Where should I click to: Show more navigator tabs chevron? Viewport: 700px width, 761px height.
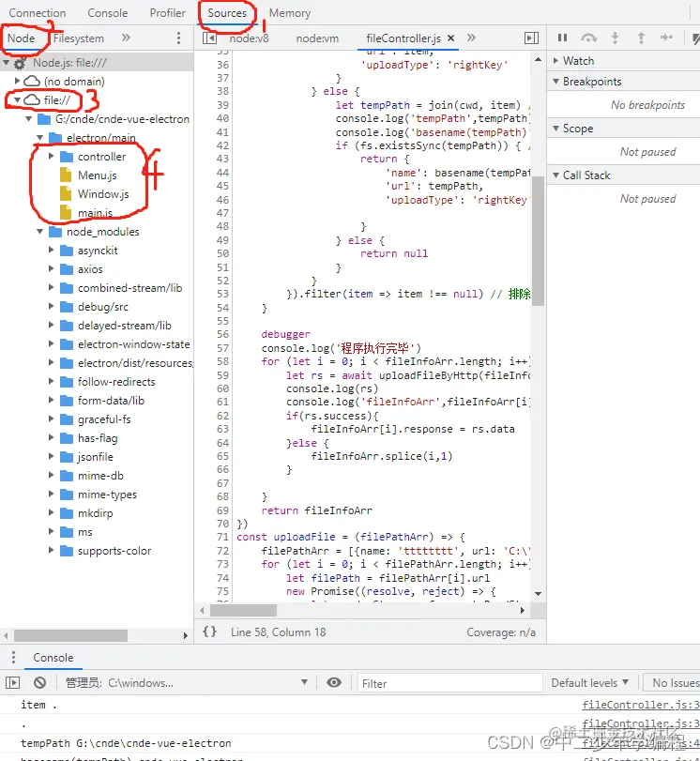[x=127, y=38]
